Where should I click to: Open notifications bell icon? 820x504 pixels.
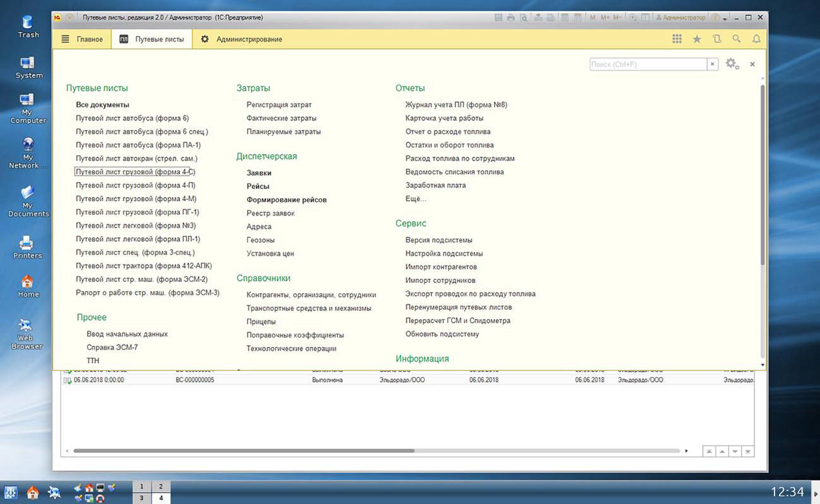tap(756, 39)
